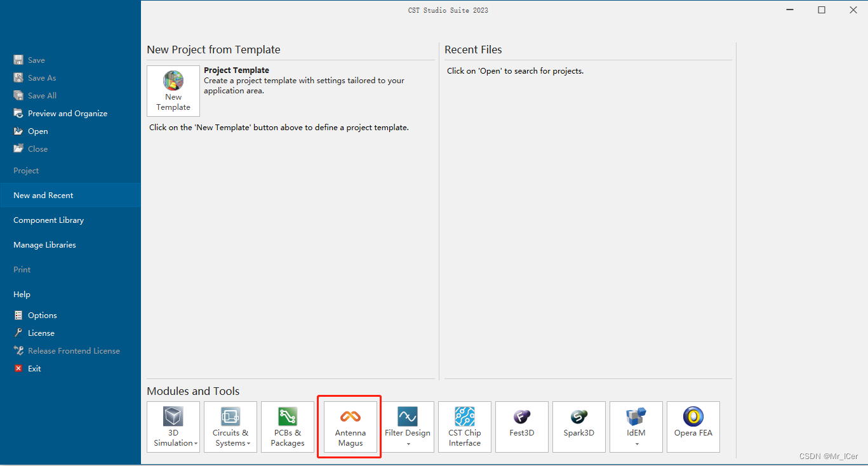Click the 'Modules and Tools' heading

click(193, 391)
